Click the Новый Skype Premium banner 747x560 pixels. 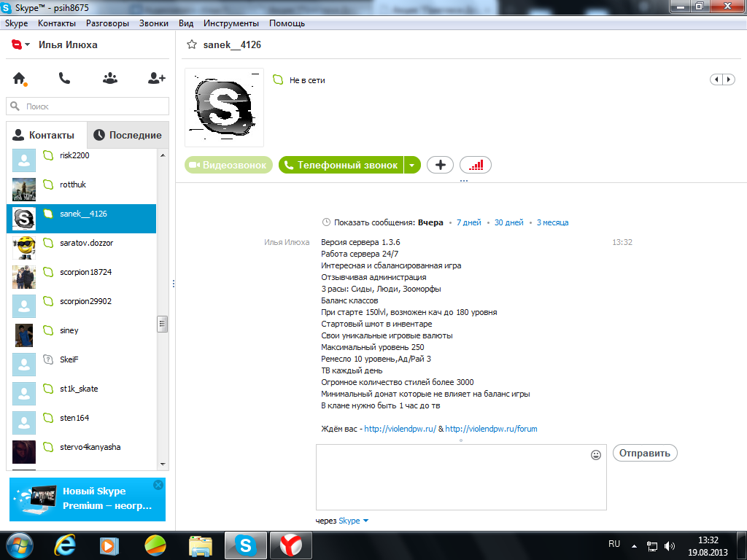88,499
